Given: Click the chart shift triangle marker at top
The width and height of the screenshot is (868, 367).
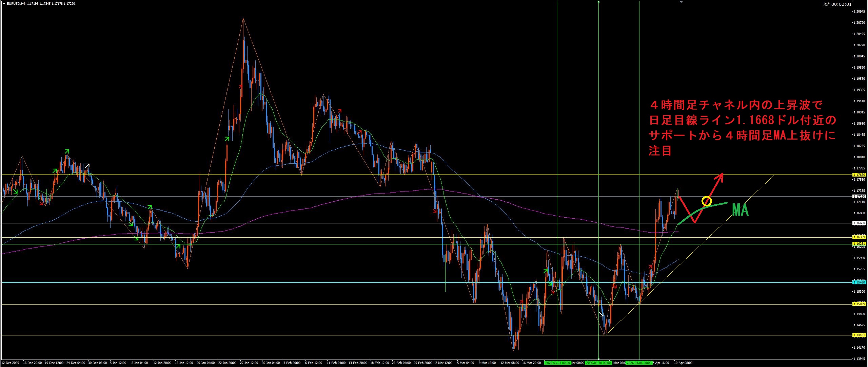Looking at the screenshot, I should (x=682, y=2).
